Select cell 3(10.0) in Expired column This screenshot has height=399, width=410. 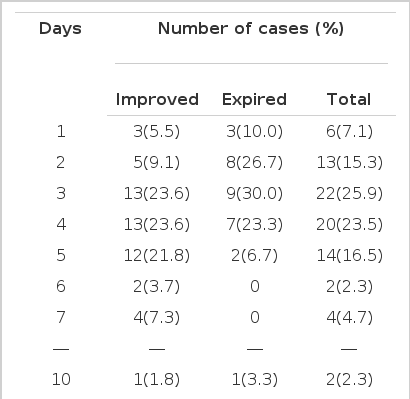pos(254,131)
